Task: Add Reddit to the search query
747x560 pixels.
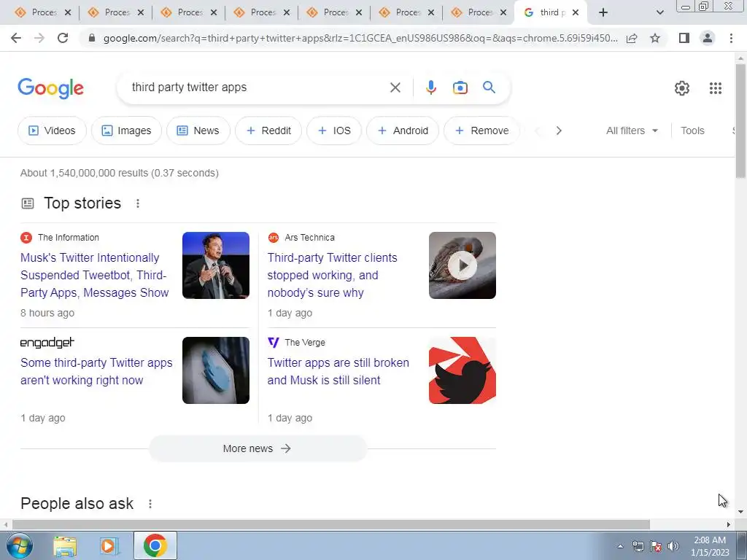Action: [x=268, y=131]
